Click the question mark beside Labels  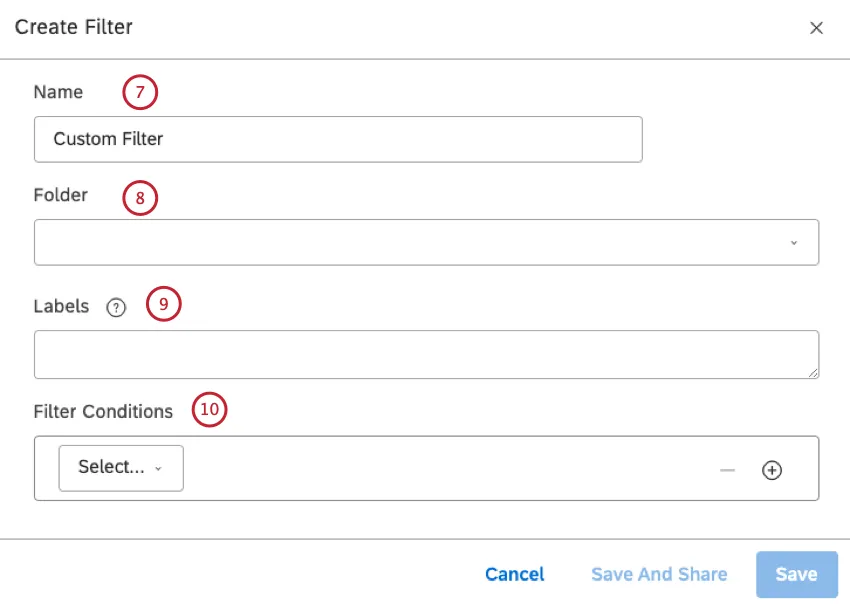[x=116, y=307]
